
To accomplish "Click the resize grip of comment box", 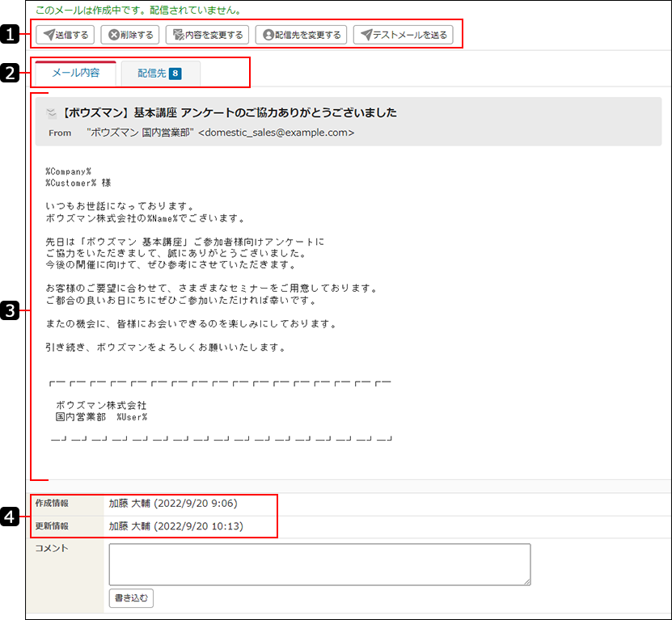I will 527,582.
